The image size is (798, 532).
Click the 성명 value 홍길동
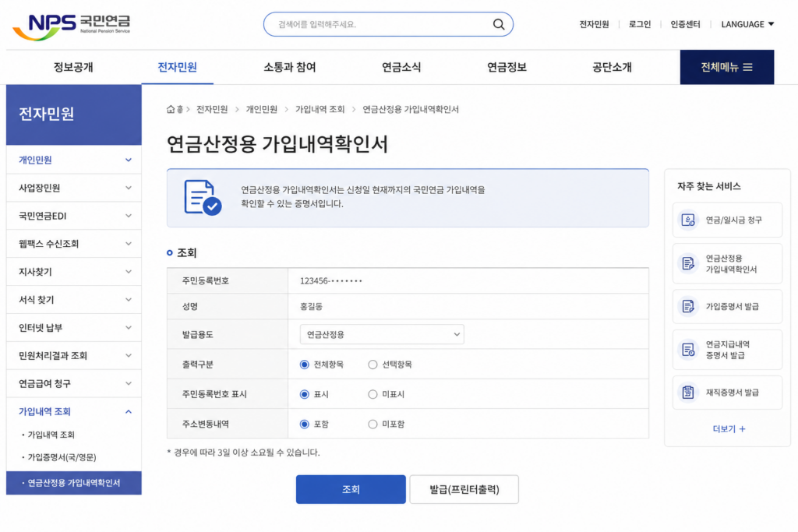tap(311, 307)
